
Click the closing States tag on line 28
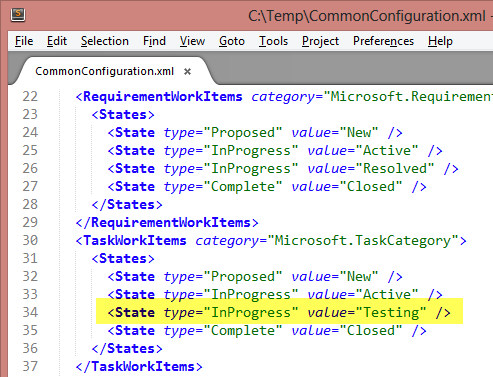[x=127, y=205]
